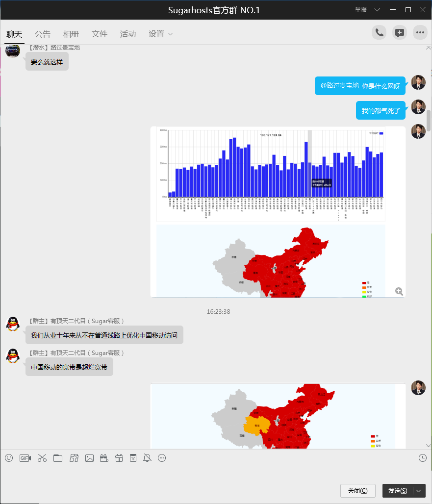Open the 相册 tab
This screenshot has height=504, width=432.
[71, 34]
